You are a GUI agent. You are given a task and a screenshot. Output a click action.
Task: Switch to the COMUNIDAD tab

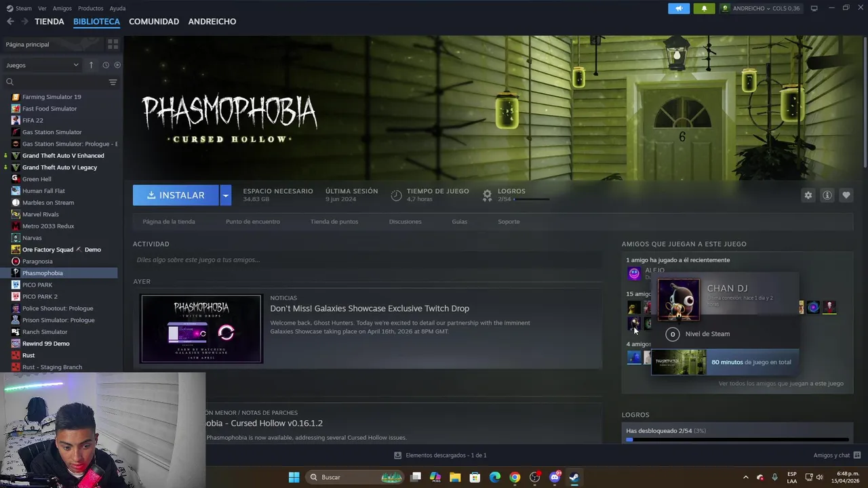[x=154, y=22]
